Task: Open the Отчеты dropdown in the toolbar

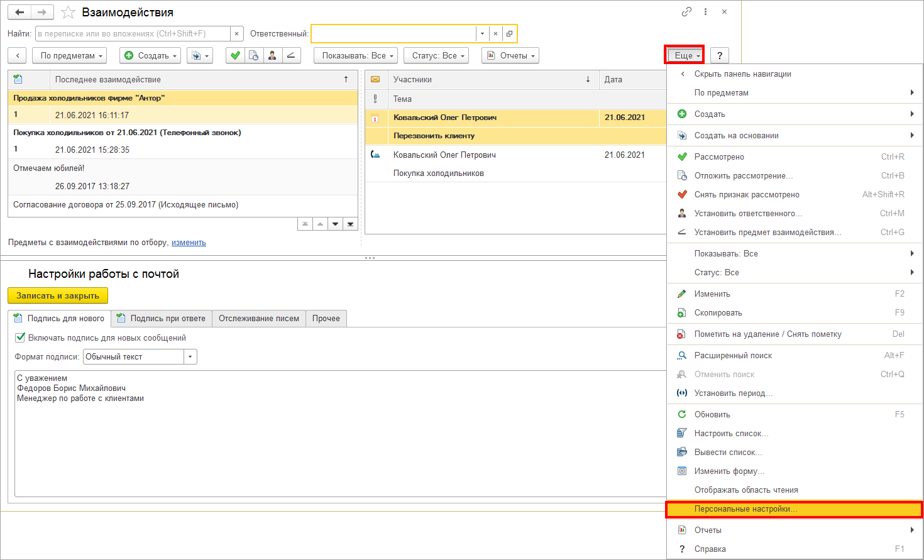Action: (x=510, y=55)
